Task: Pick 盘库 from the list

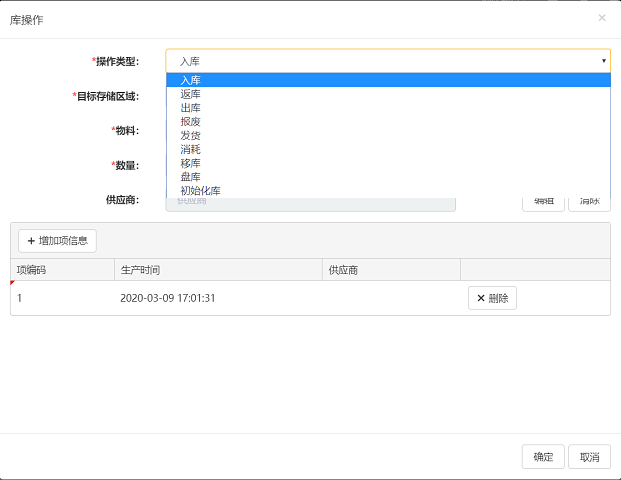Action: click(x=190, y=177)
